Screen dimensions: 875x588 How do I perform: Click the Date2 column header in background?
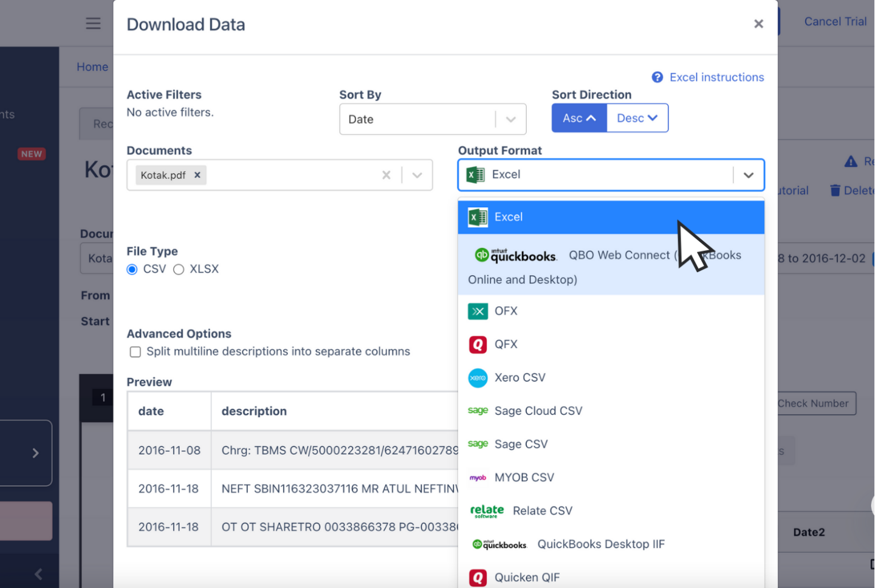click(809, 532)
